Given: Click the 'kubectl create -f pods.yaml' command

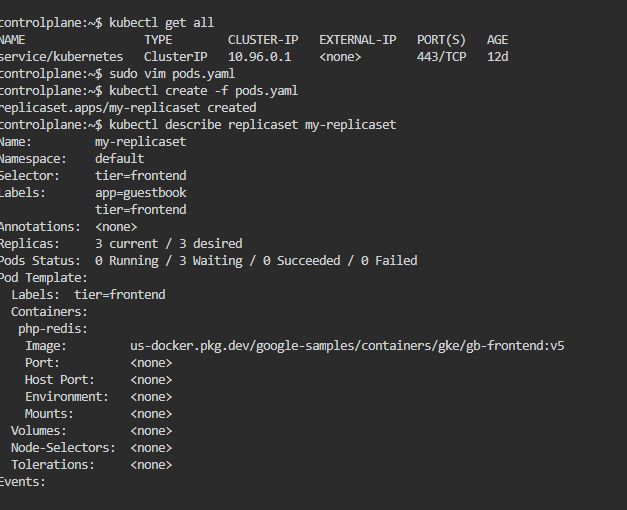Looking at the screenshot, I should [203, 90].
